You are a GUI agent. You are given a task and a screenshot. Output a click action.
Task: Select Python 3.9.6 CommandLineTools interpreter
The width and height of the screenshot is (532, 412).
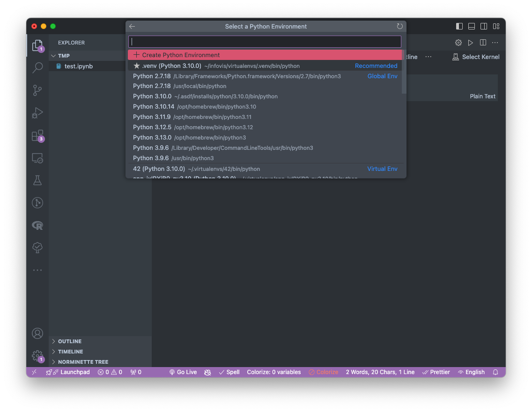point(265,148)
